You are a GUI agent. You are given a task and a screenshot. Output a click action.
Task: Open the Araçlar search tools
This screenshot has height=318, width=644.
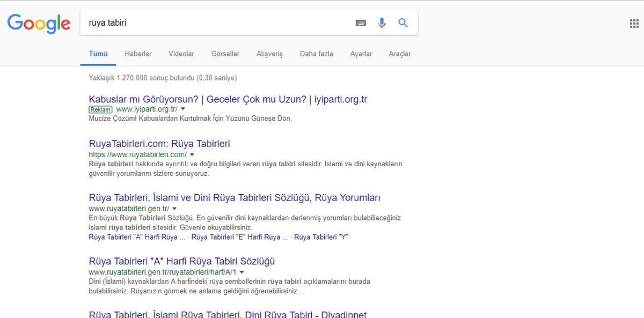[x=400, y=54]
